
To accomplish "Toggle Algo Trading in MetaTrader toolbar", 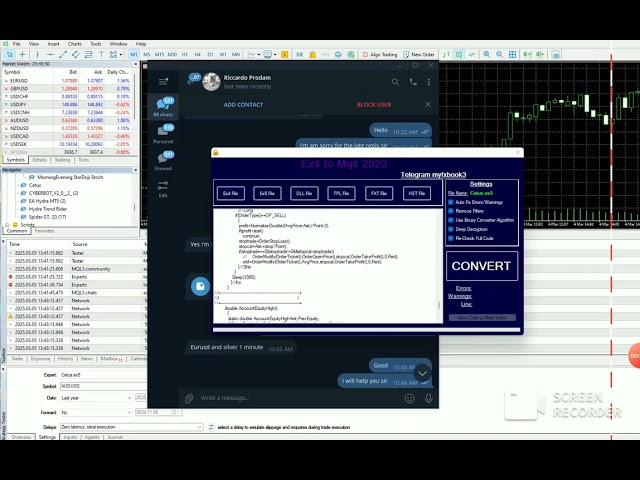I will point(380,54).
